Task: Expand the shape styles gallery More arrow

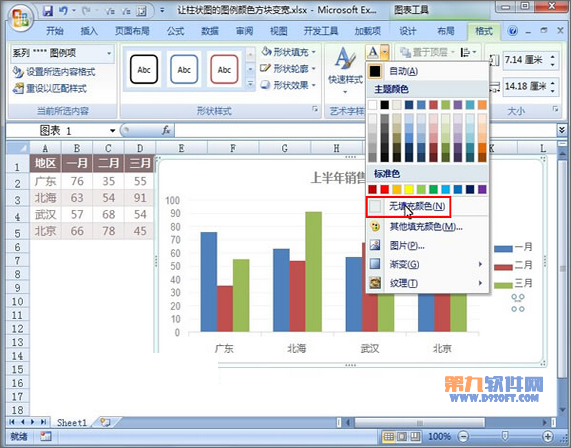Action: (x=250, y=84)
